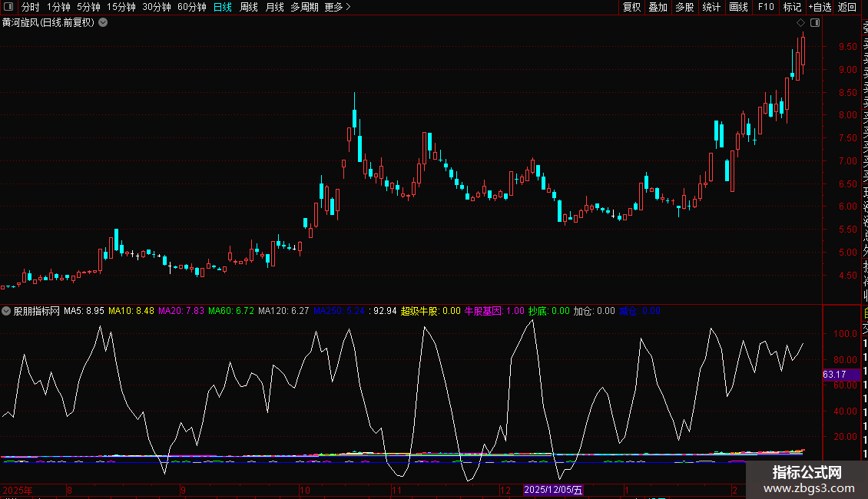Click the MA5: 8.95 value

click(84, 311)
